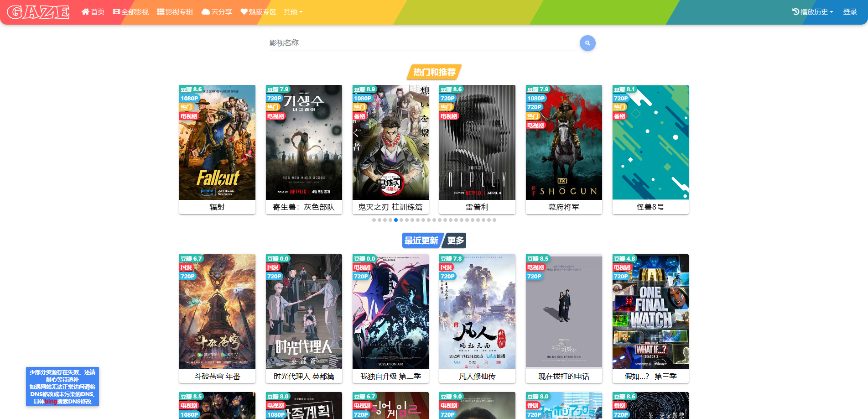The height and width of the screenshot is (419, 868).
Task: Open 魁拔专区 in navbar
Action: coord(258,12)
